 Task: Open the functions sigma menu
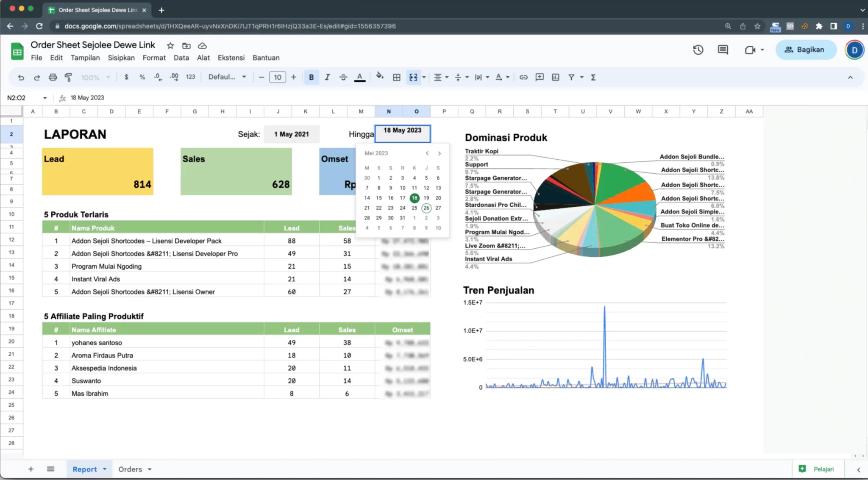[593, 77]
